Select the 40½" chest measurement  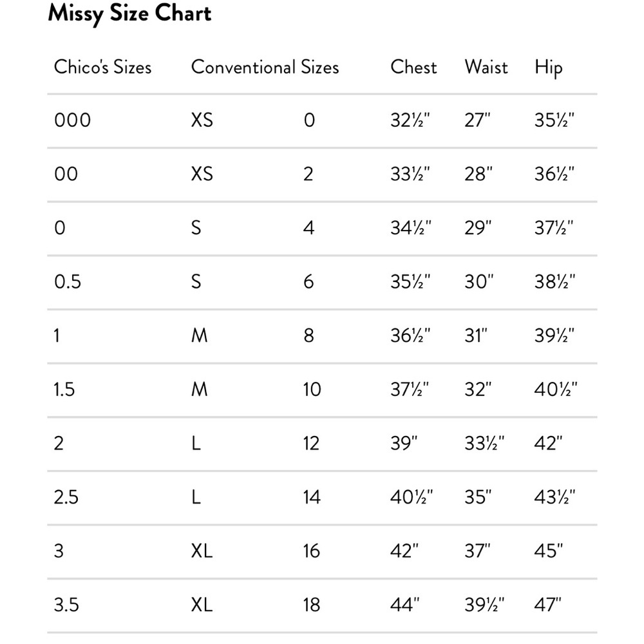pyautogui.click(x=412, y=497)
